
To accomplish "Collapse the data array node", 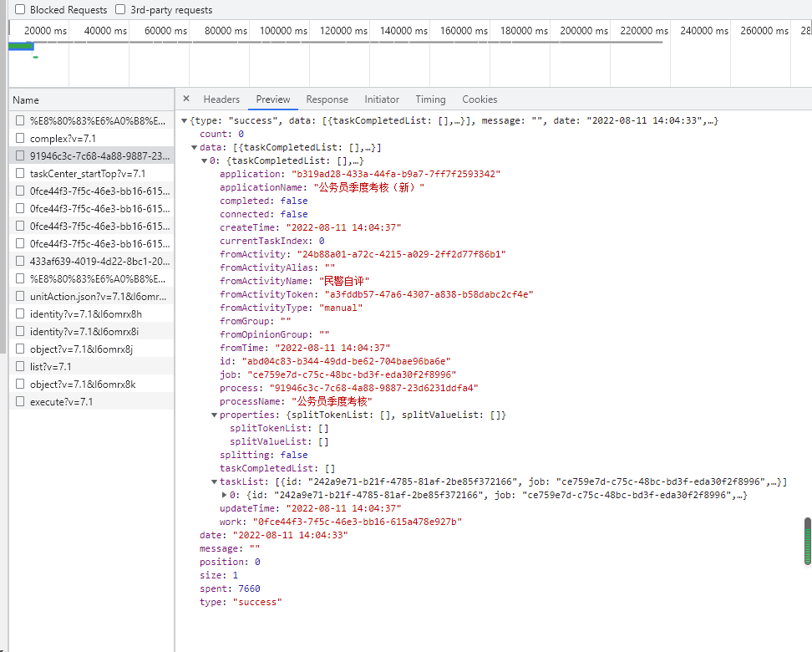I will (x=195, y=148).
